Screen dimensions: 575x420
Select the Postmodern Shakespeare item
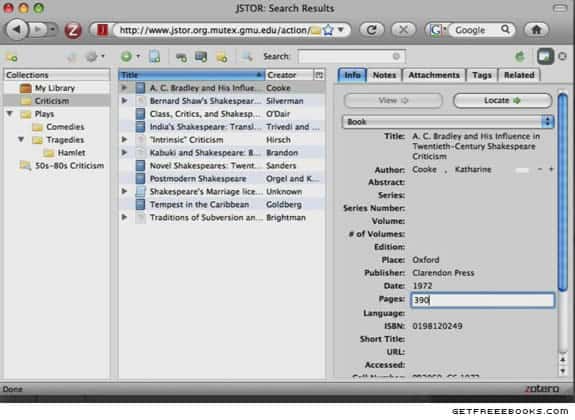pyautogui.click(x=222, y=179)
